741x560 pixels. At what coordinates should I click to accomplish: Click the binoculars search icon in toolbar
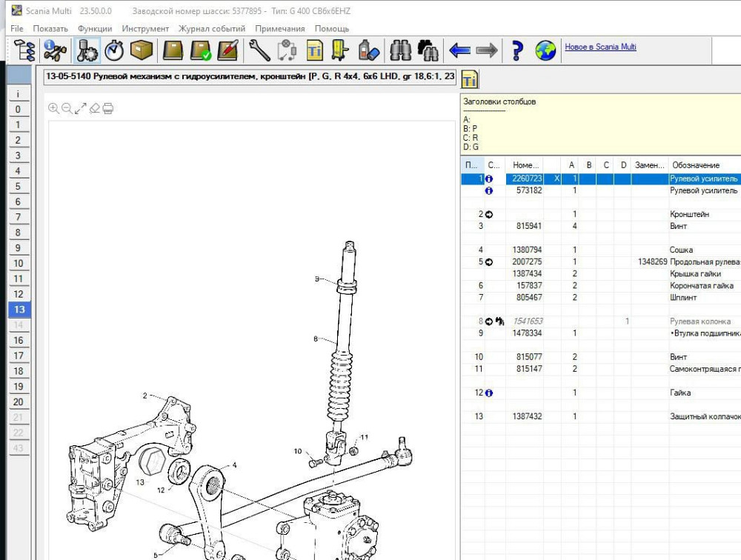click(401, 50)
